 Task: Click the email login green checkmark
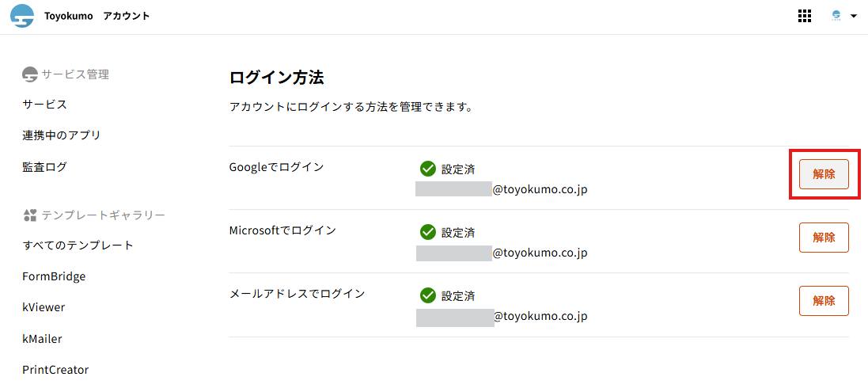pyautogui.click(x=428, y=295)
